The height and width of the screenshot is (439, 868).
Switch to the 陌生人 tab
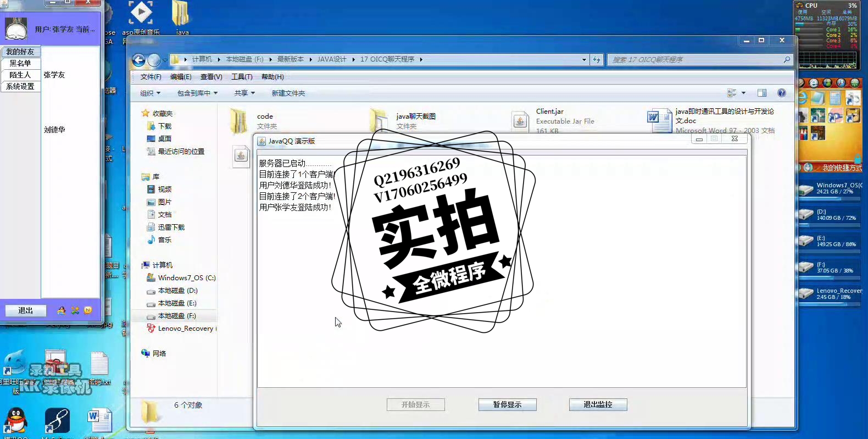pyautogui.click(x=20, y=75)
